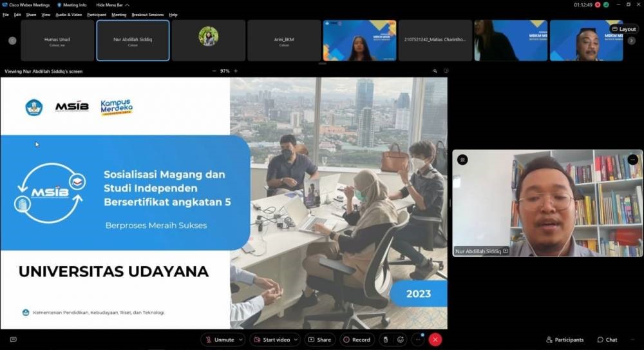The image size is (644, 350).
Task: Select Arini_BKM participant tile
Action: 284,41
